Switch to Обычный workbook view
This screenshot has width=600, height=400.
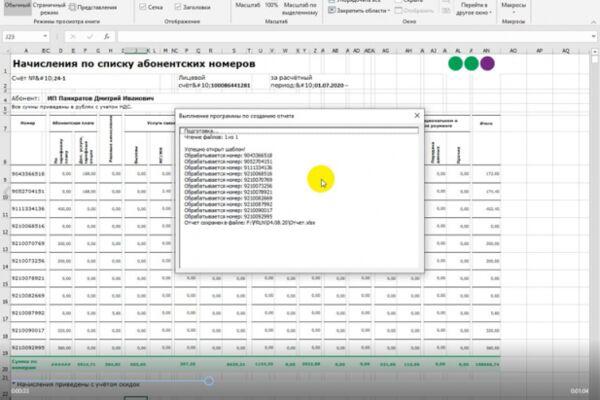pyautogui.click(x=18, y=8)
